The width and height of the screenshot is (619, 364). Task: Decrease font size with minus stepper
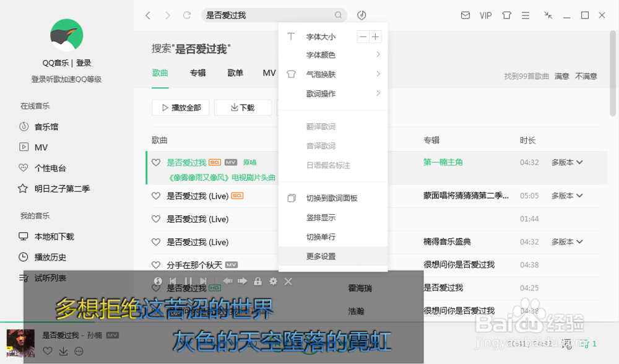pyautogui.click(x=363, y=37)
